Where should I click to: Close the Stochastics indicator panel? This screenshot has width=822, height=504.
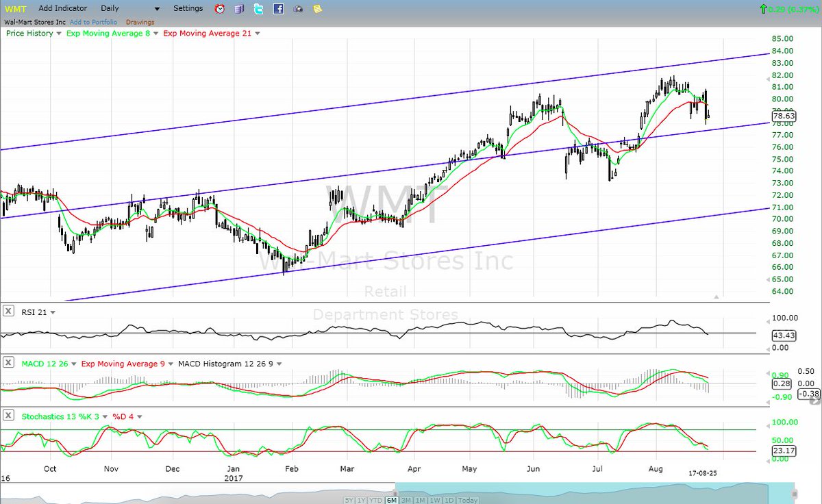pyautogui.click(x=8, y=415)
